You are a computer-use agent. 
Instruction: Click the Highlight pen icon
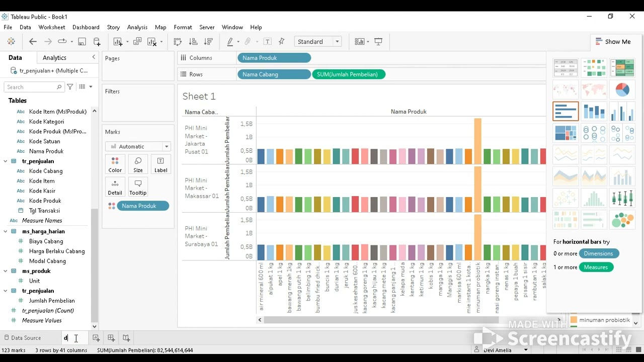click(230, 42)
